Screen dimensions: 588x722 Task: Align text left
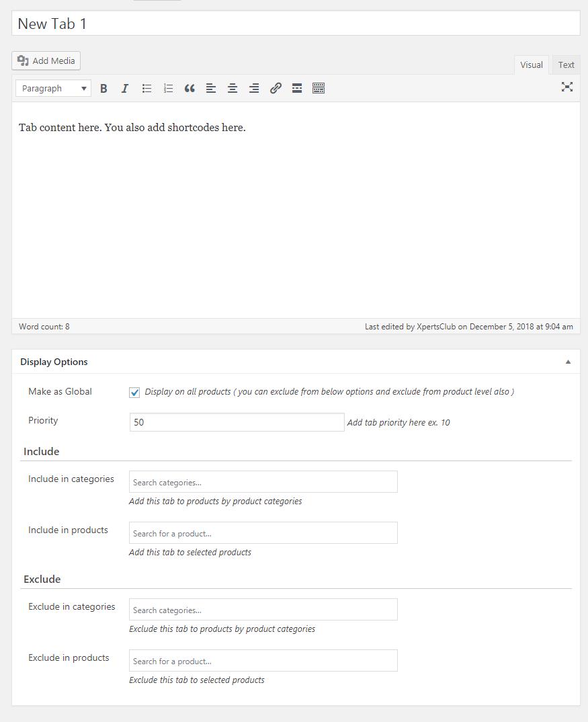tap(211, 89)
